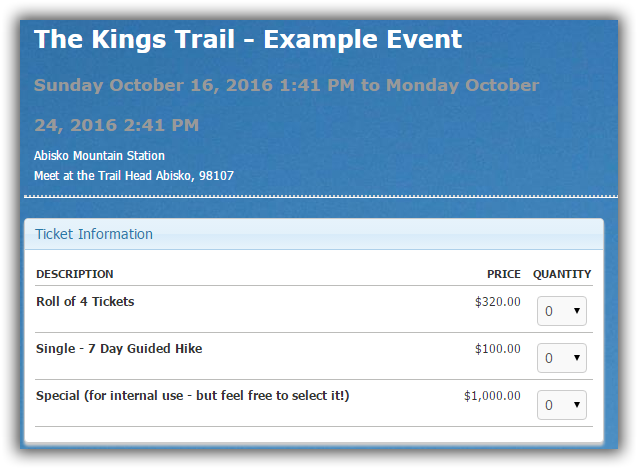Expand the Special ticket quantity selector

click(x=561, y=405)
